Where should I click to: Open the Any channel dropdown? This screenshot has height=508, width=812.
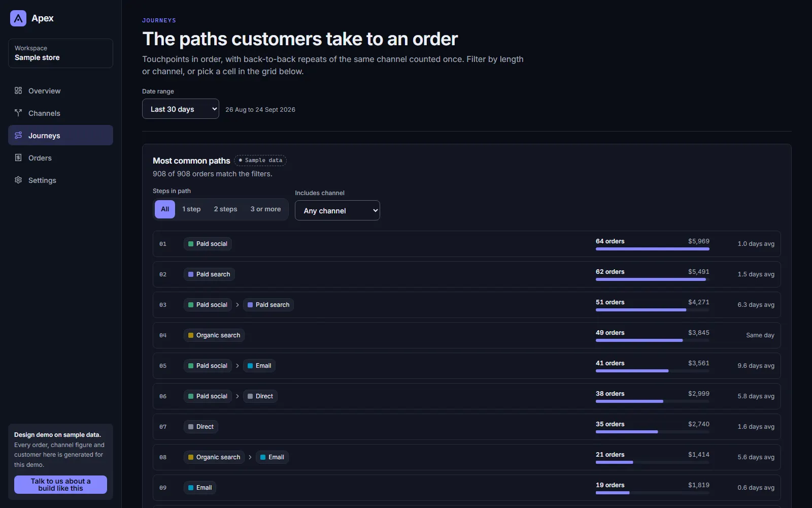[x=337, y=210]
